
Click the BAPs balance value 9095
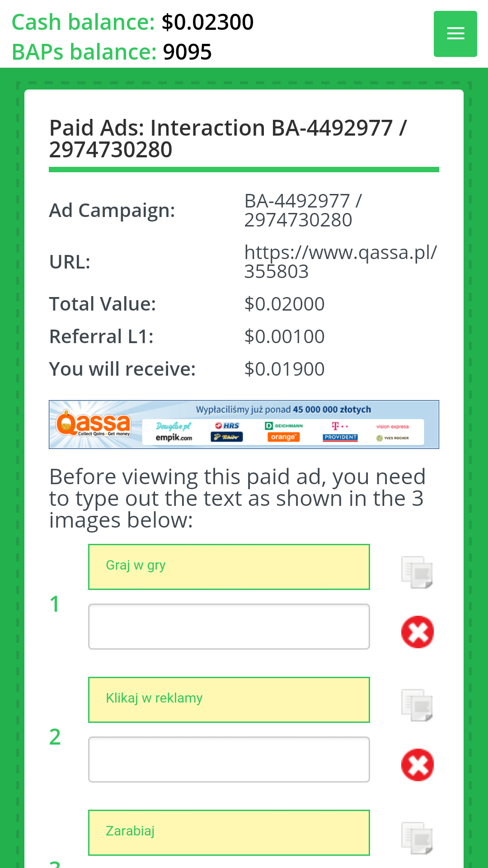coord(187,52)
